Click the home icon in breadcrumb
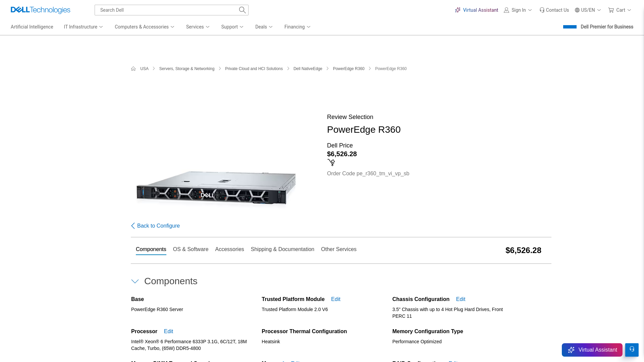The height and width of the screenshot is (362, 644). [x=133, y=69]
